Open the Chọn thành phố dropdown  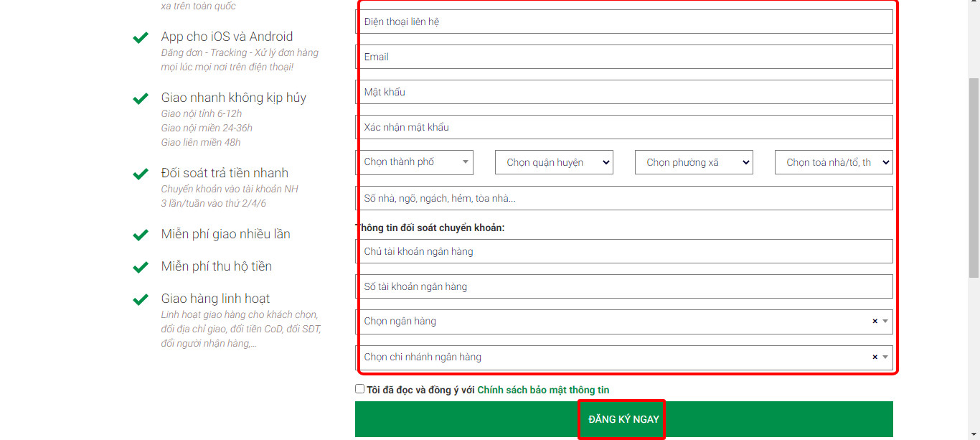(x=414, y=162)
